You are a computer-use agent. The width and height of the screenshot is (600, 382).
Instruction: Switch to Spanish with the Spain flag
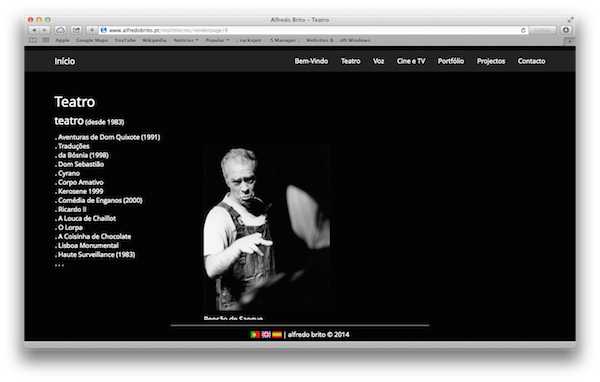pos(277,335)
